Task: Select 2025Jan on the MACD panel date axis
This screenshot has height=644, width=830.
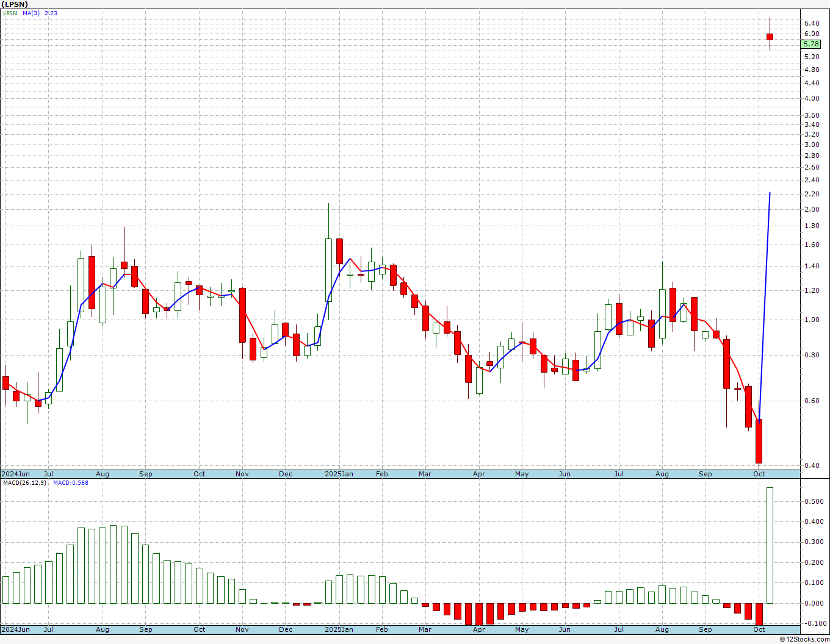Action: tap(339, 629)
